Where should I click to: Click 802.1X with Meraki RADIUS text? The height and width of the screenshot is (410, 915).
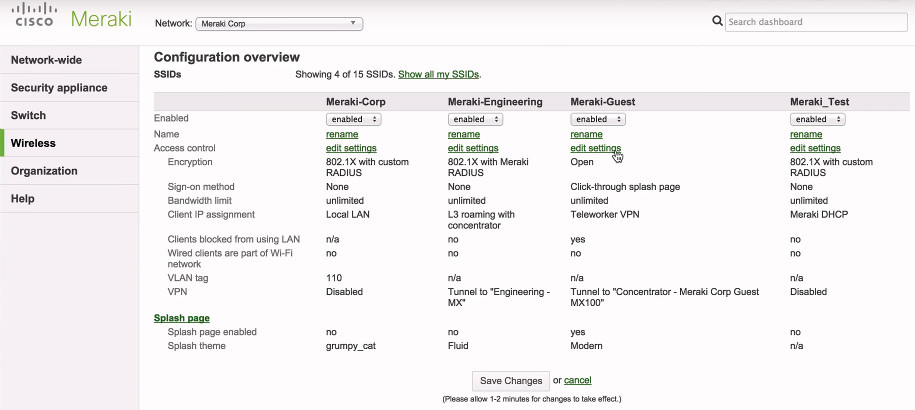(488, 167)
